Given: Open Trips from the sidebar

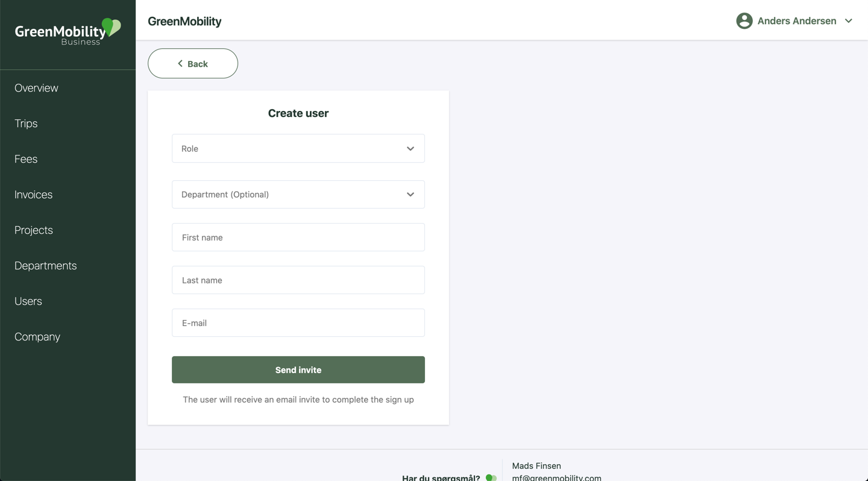Looking at the screenshot, I should 26,124.
